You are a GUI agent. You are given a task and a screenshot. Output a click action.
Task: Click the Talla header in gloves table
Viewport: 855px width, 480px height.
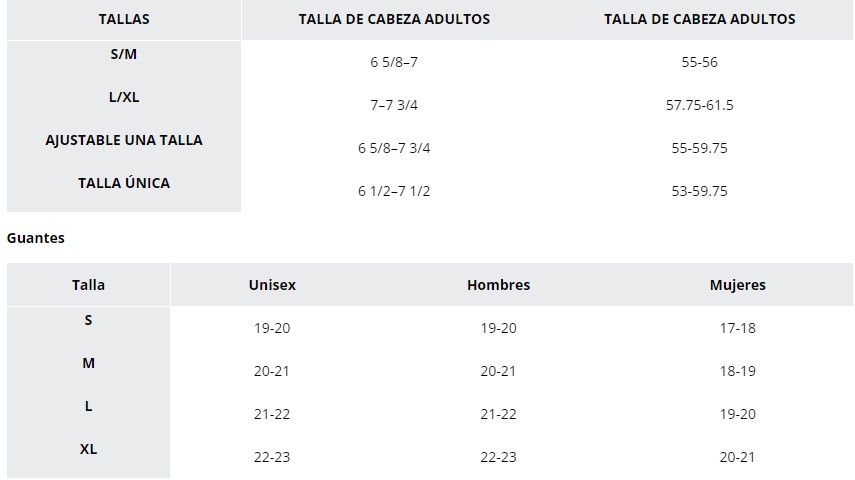coord(88,285)
